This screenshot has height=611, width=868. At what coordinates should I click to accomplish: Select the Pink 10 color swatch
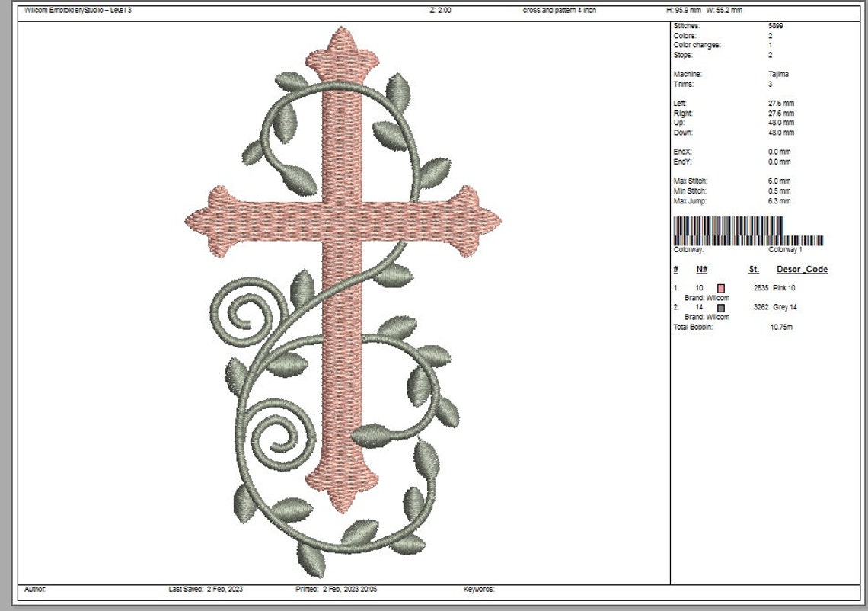720,289
